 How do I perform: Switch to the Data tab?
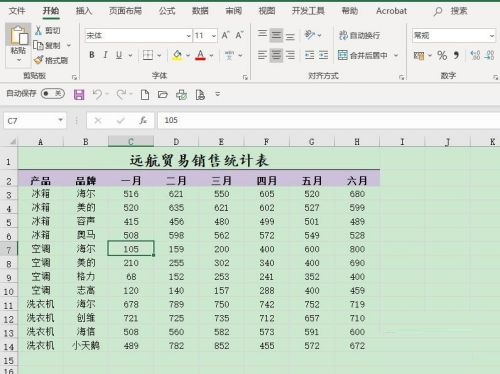(200, 11)
